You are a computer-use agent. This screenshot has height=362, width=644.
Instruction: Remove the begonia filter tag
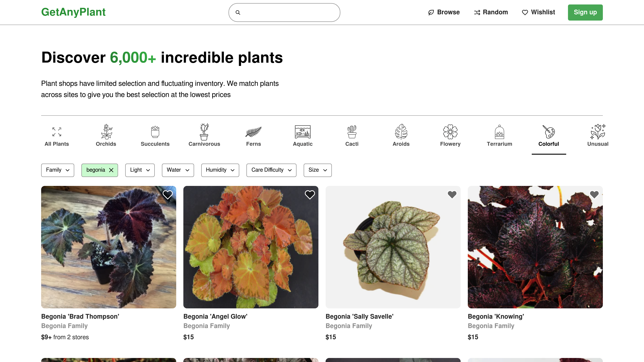(111, 170)
